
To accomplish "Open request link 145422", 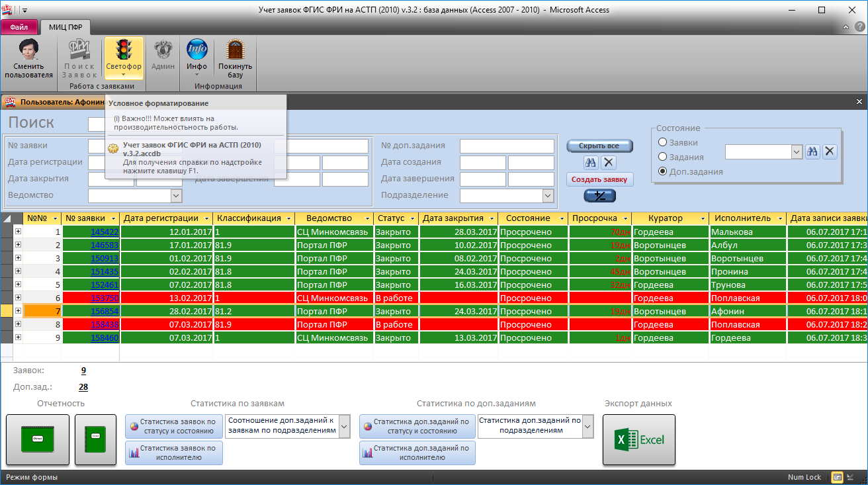I will click(105, 232).
